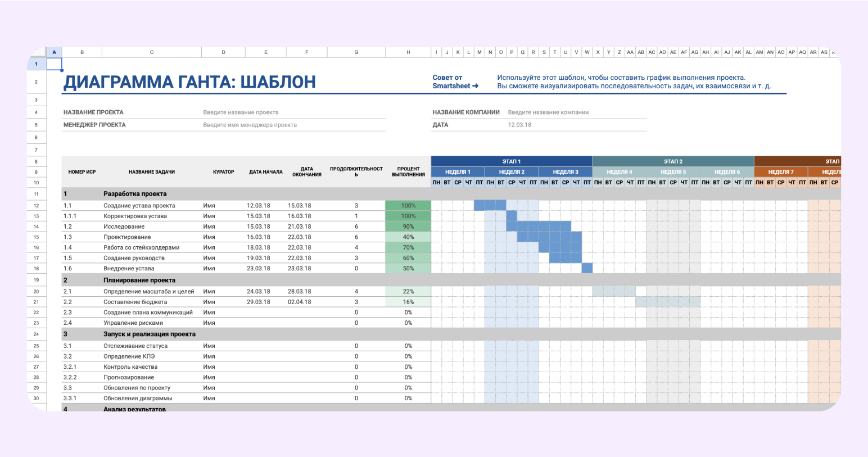Select 'Проектирование' task cell

coord(152,237)
